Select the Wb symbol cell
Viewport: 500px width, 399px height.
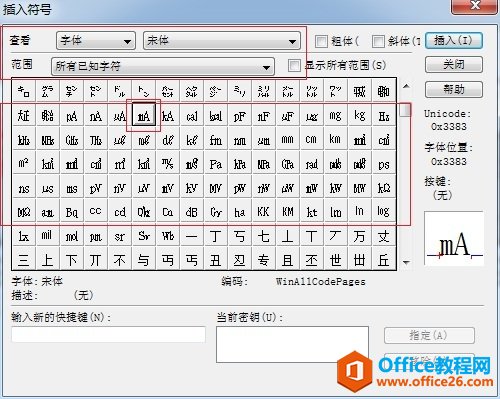coord(168,235)
